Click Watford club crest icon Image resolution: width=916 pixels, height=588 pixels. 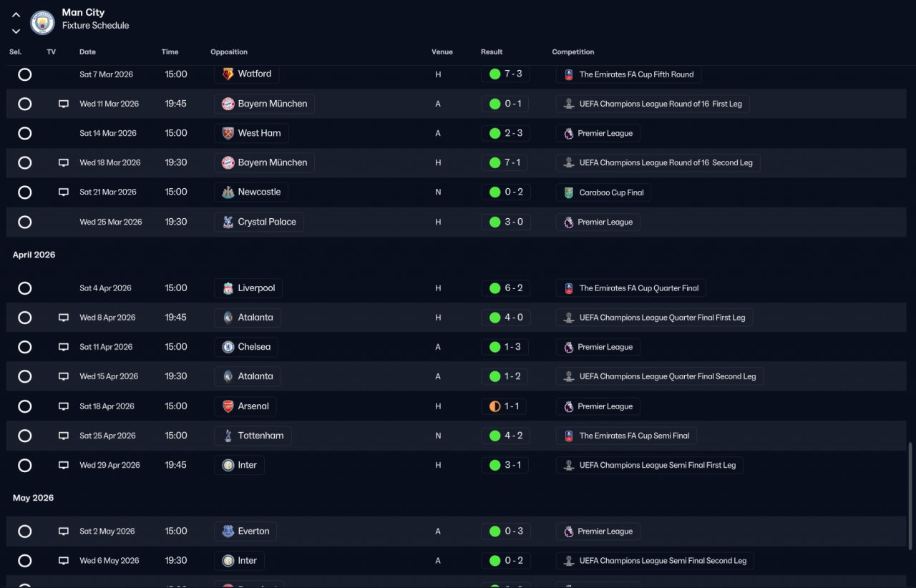[x=228, y=74]
